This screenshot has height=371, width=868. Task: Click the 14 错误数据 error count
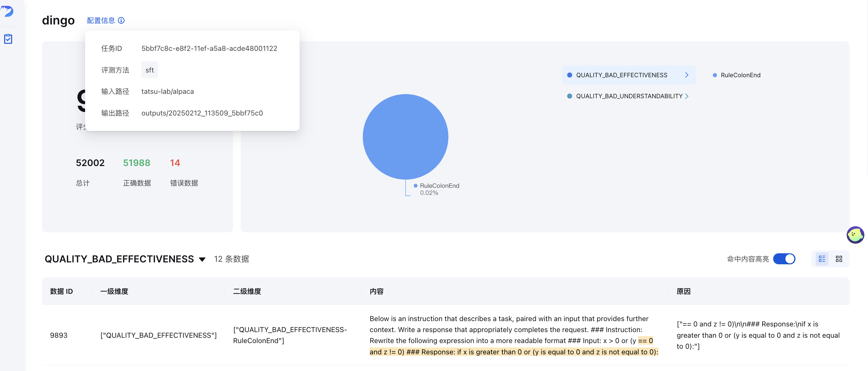click(x=175, y=163)
